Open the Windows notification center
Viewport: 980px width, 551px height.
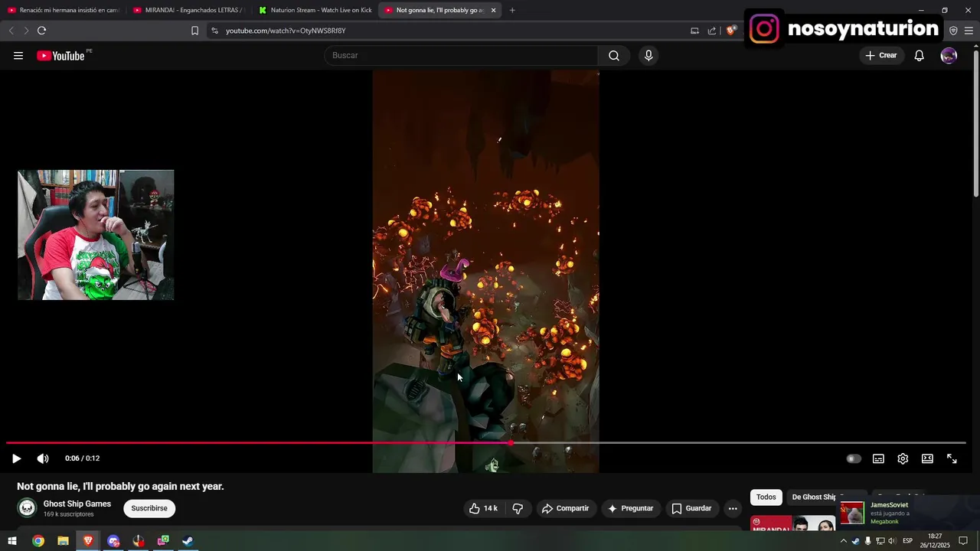pyautogui.click(x=963, y=541)
